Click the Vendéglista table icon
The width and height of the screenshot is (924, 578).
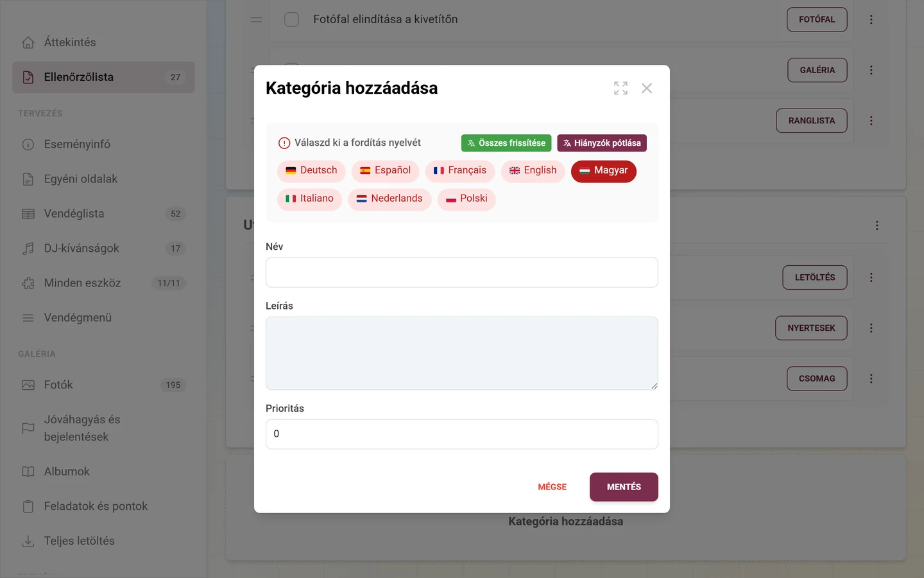(x=28, y=214)
